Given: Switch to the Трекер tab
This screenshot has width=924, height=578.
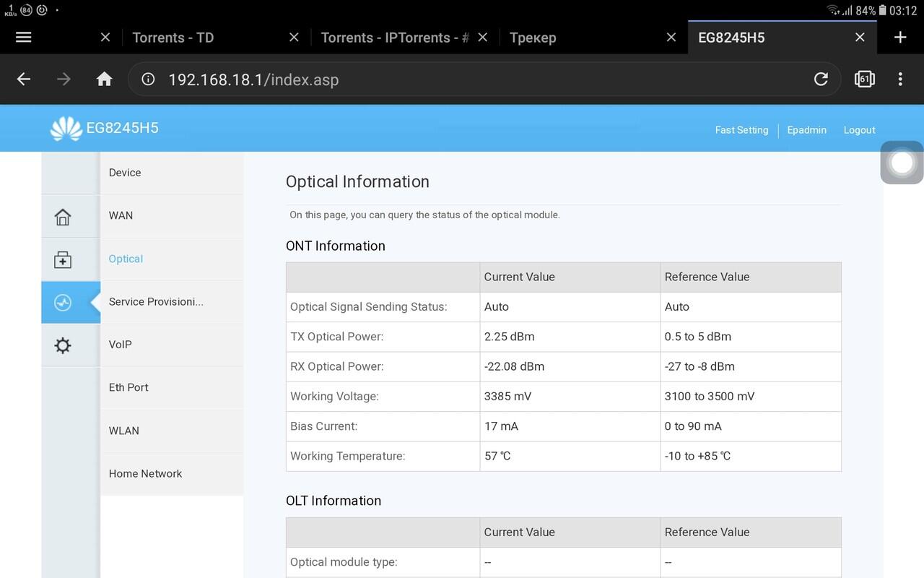Looking at the screenshot, I should pyautogui.click(x=533, y=38).
